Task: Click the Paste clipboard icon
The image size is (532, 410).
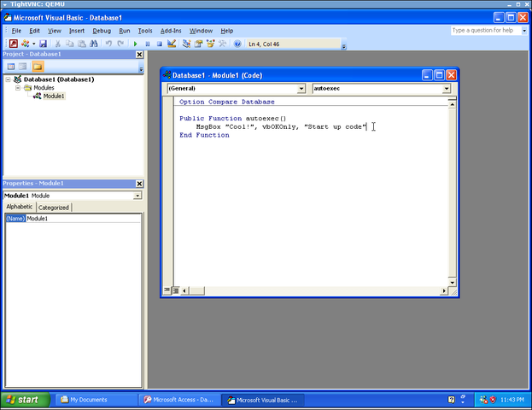Action: (82, 44)
